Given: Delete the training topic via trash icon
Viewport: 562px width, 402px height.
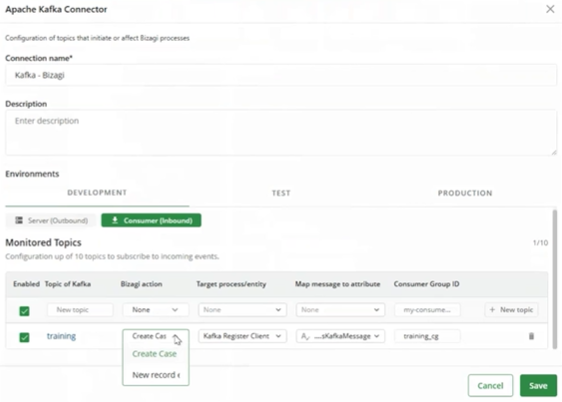Looking at the screenshot, I should point(531,336).
